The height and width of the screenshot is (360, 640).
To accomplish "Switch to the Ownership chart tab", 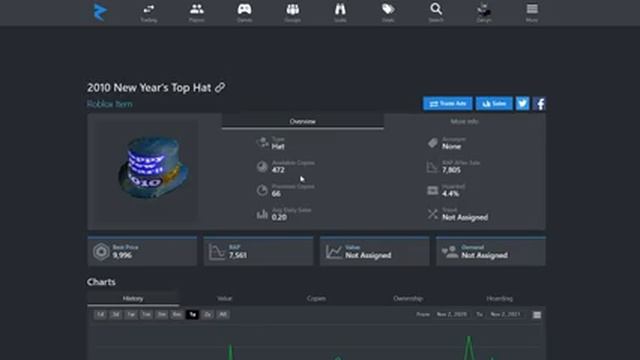I will point(408,298).
